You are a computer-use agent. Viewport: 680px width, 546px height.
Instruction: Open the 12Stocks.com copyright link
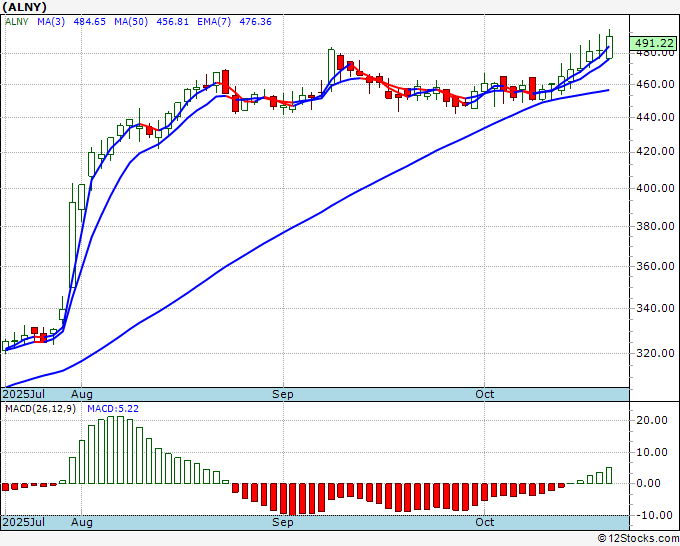coord(638,538)
